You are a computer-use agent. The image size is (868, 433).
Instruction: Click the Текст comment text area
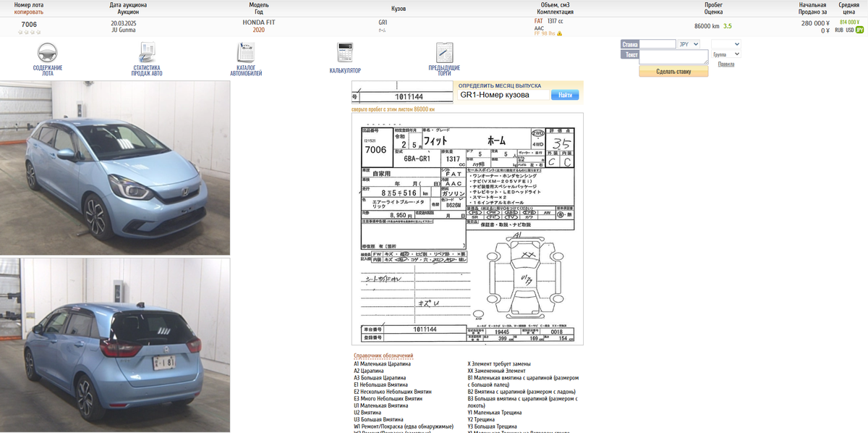click(673, 57)
